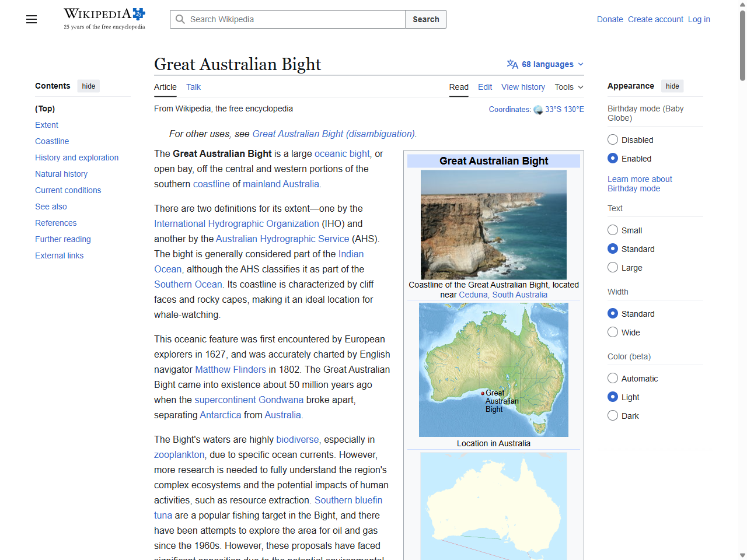The image size is (747, 560).
Task: Switch to the Article tab
Action: coord(165,87)
